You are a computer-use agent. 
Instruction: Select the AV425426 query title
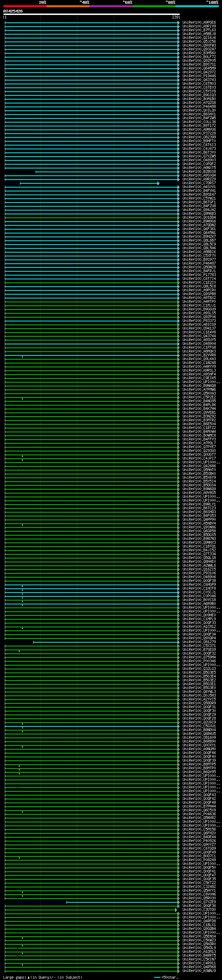click(x=13, y=11)
